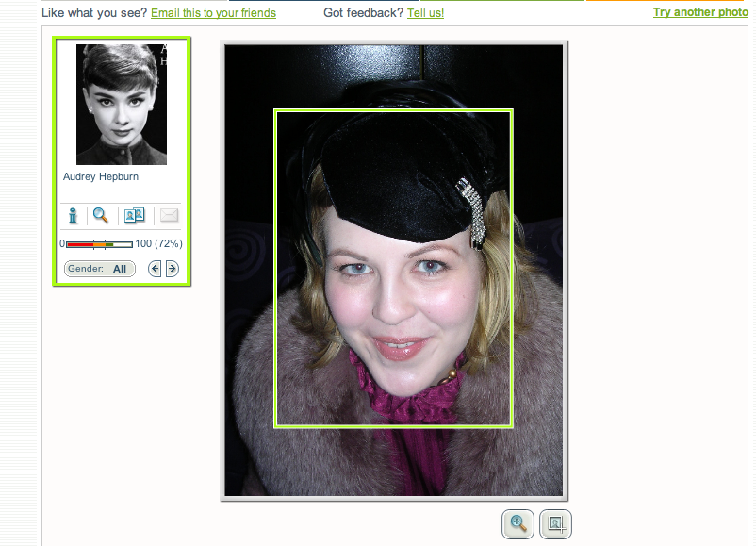Viewport: 756px width, 546px height.
Task: Click the info icon in the match card
Action: pyautogui.click(x=73, y=216)
